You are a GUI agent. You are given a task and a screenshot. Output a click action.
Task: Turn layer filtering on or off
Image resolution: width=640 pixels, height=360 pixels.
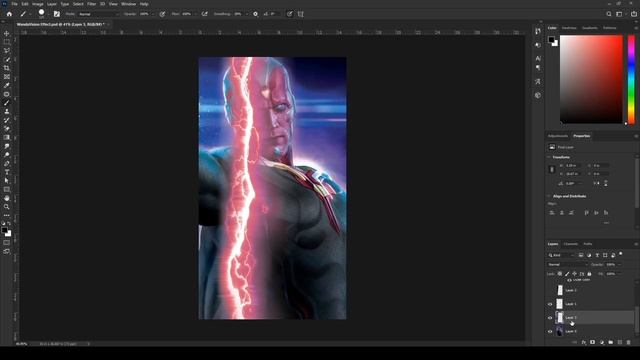[621, 254]
